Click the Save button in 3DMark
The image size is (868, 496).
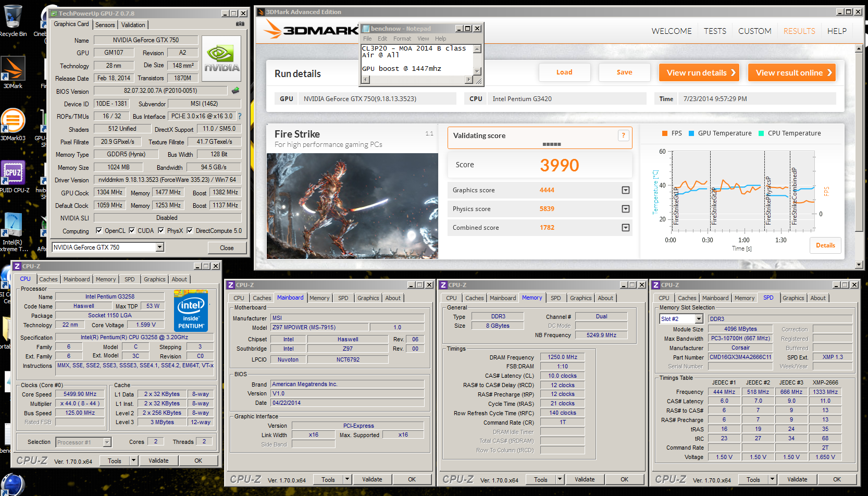click(624, 72)
